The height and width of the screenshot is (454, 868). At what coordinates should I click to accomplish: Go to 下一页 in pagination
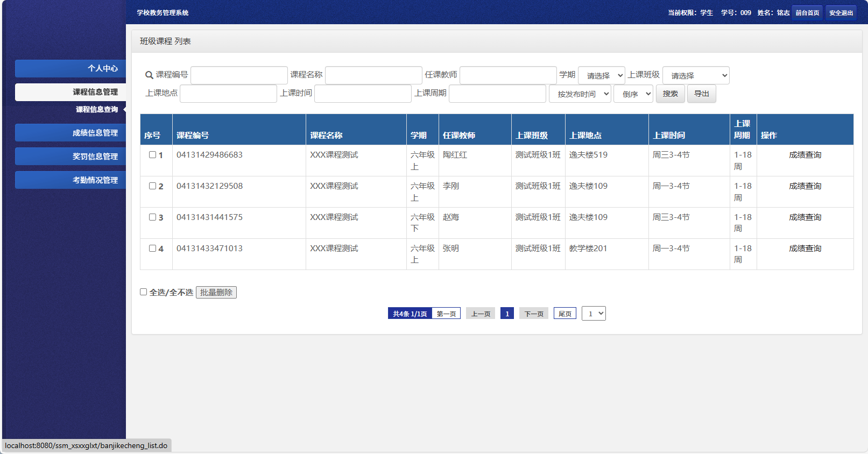tap(533, 314)
